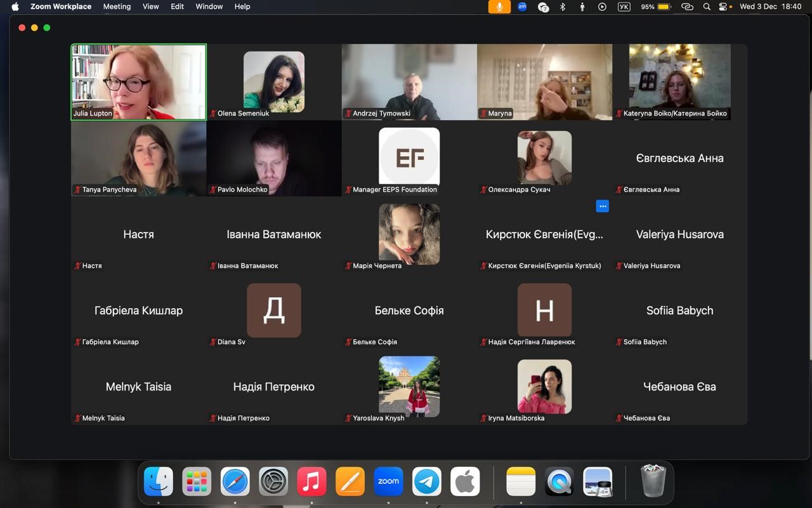Click the Julia Lupton name label

pos(93,114)
